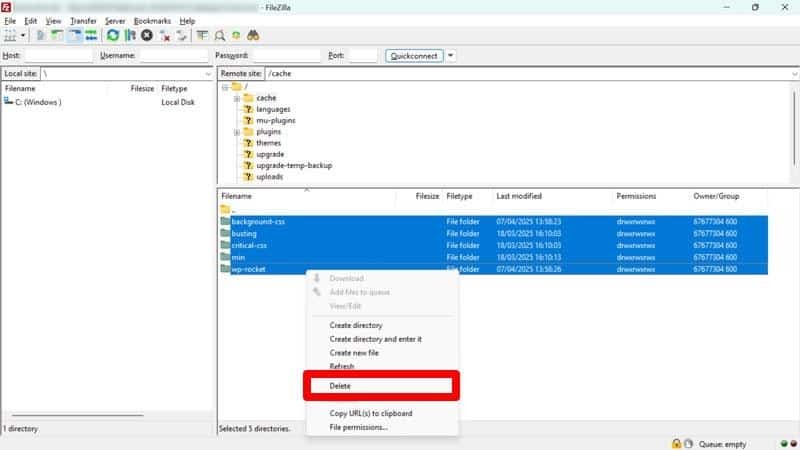Sort remote list by Owner/Group column

(729, 196)
